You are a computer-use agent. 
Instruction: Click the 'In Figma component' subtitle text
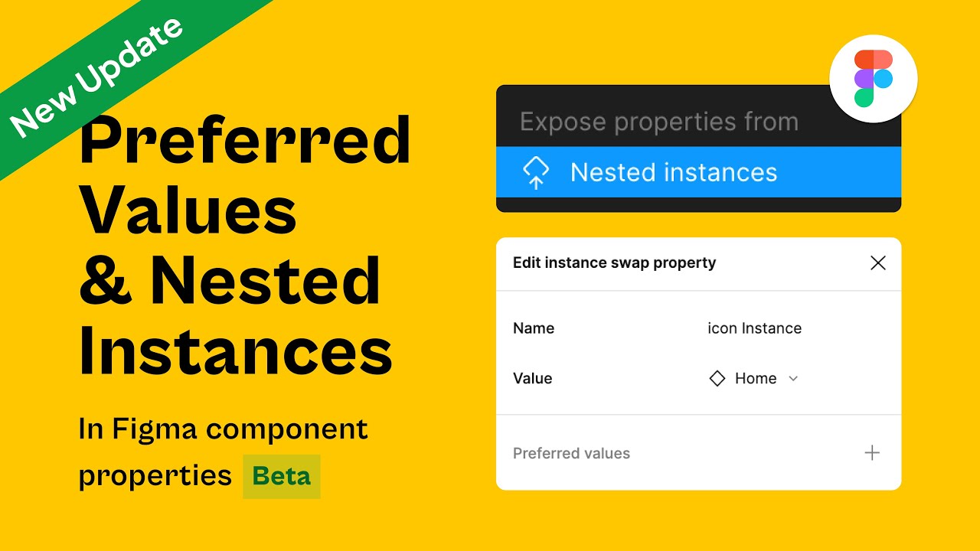coord(223,429)
